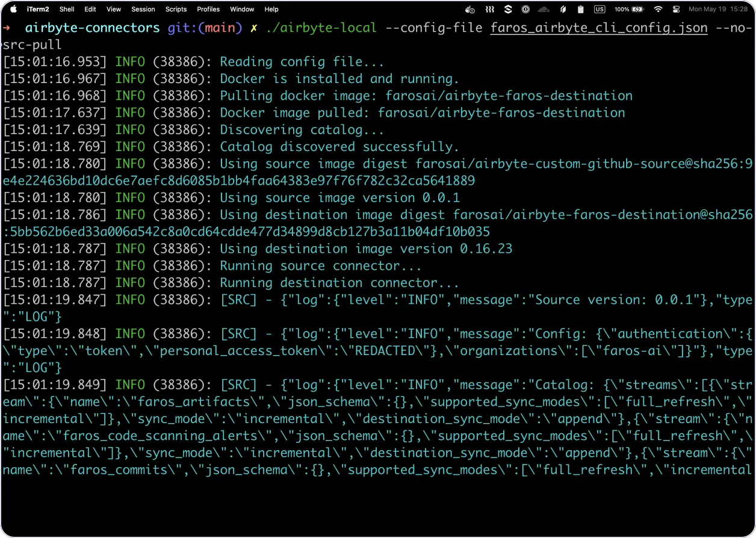Open the 1Password menu bar icon

pyautogui.click(x=525, y=9)
